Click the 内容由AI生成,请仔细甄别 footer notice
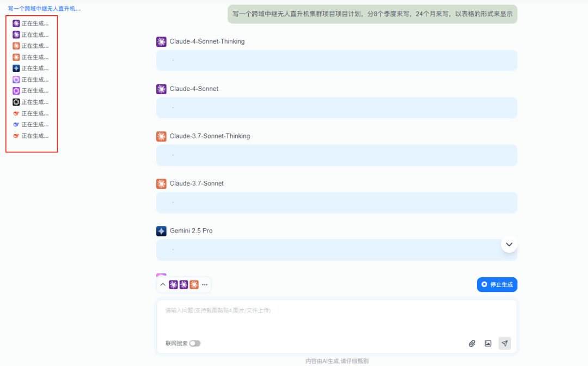This screenshot has width=588, height=366. (337, 361)
